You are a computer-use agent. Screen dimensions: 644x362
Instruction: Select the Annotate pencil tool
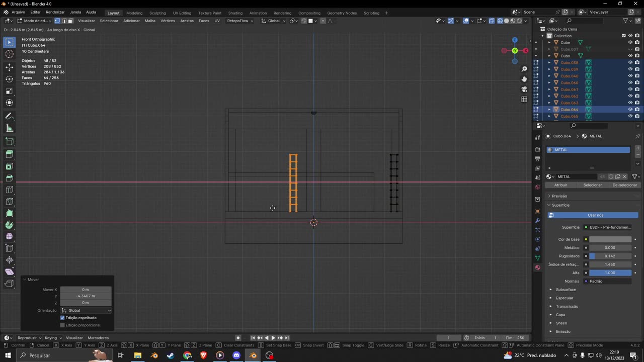(10, 116)
